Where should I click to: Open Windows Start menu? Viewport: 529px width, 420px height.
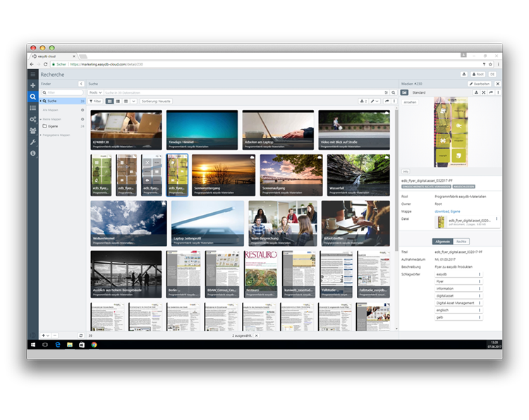[x=33, y=345]
